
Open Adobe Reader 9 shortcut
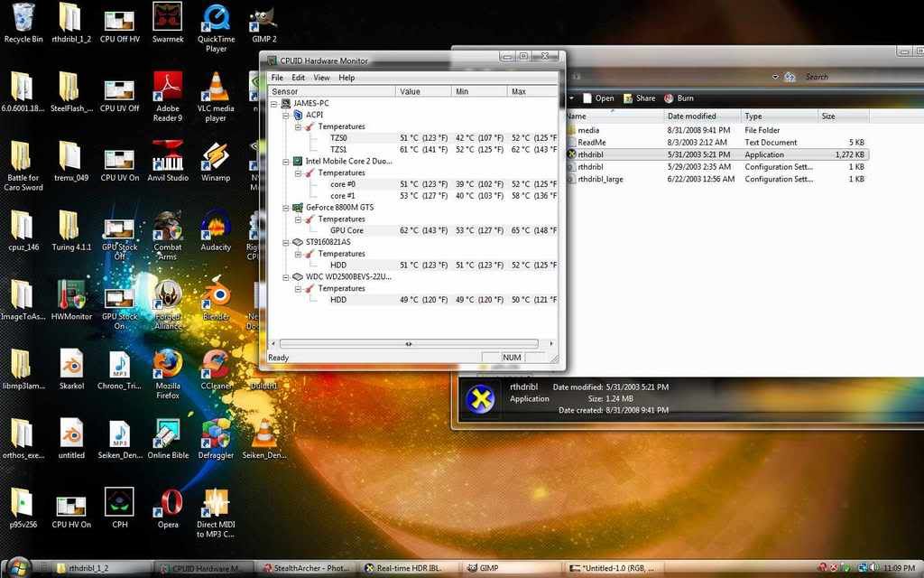[168, 96]
